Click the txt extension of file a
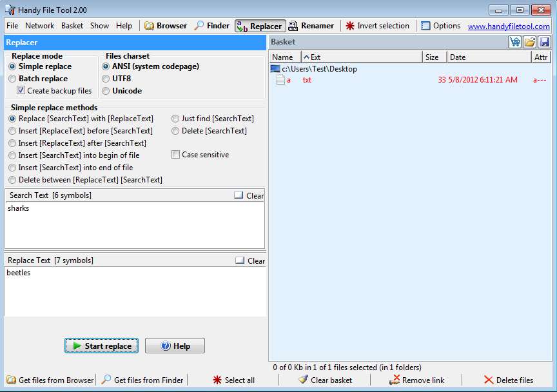This screenshot has height=392, width=557. (x=307, y=80)
